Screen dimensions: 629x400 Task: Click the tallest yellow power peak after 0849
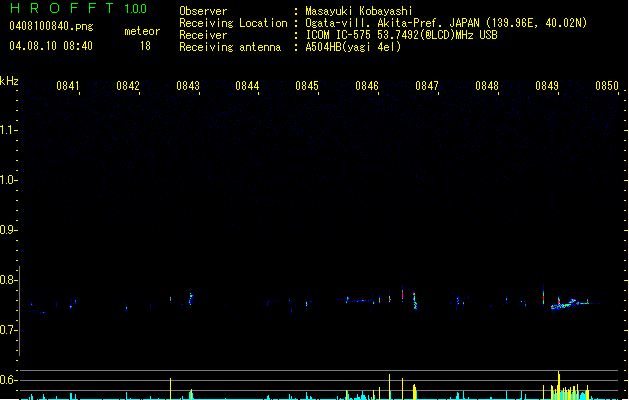pos(558,384)
